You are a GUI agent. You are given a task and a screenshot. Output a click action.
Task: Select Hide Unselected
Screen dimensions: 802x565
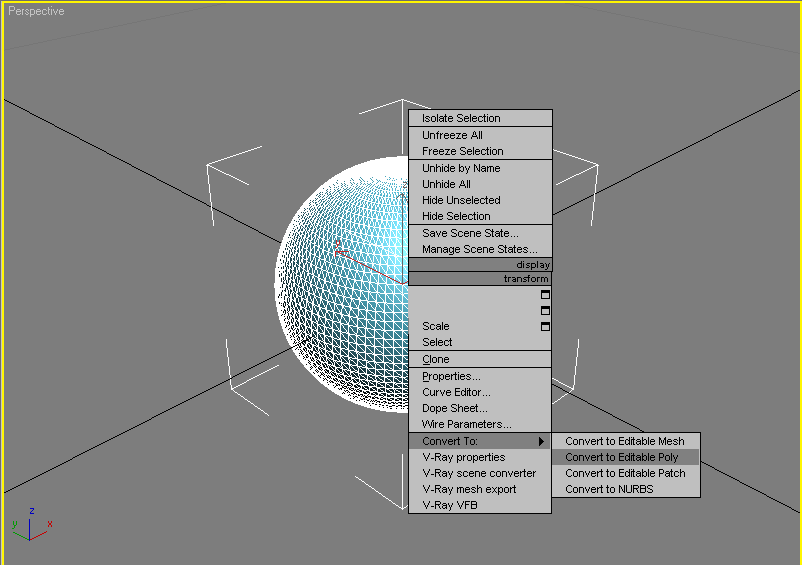tap(480, 200)
